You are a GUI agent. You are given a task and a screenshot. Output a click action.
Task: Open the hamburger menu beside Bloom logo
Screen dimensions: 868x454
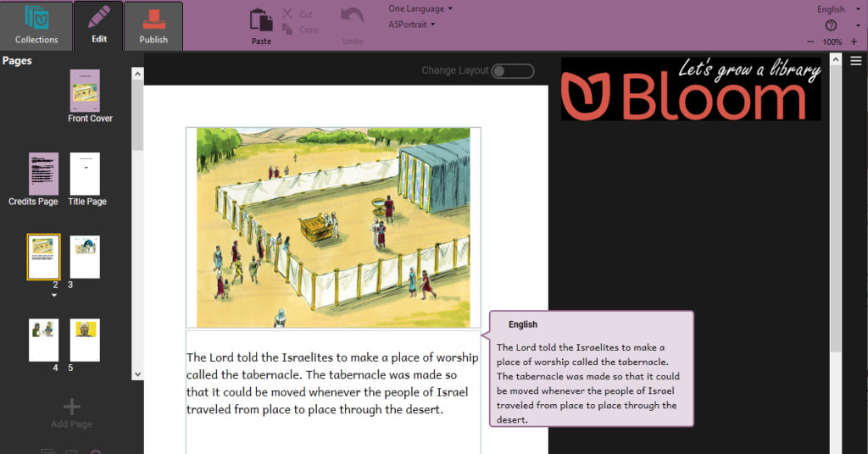click(x=856, y=61)
